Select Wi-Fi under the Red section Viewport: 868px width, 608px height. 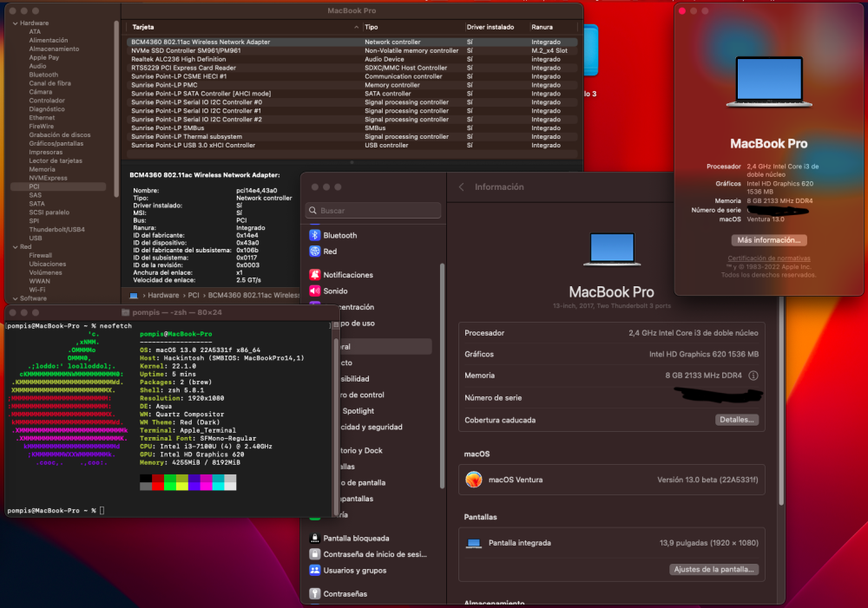point(37,290)
